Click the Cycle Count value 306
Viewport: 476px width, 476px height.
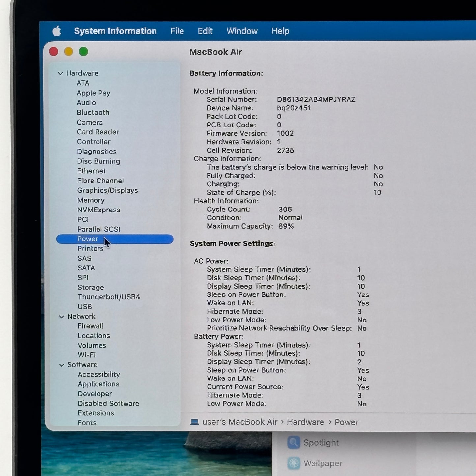coord(285,210)
